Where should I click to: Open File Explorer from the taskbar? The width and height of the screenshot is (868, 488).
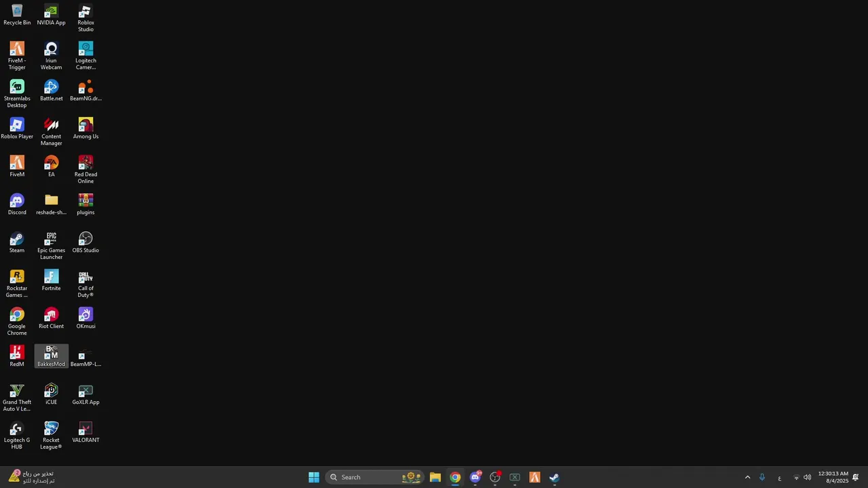pos(435,477)
